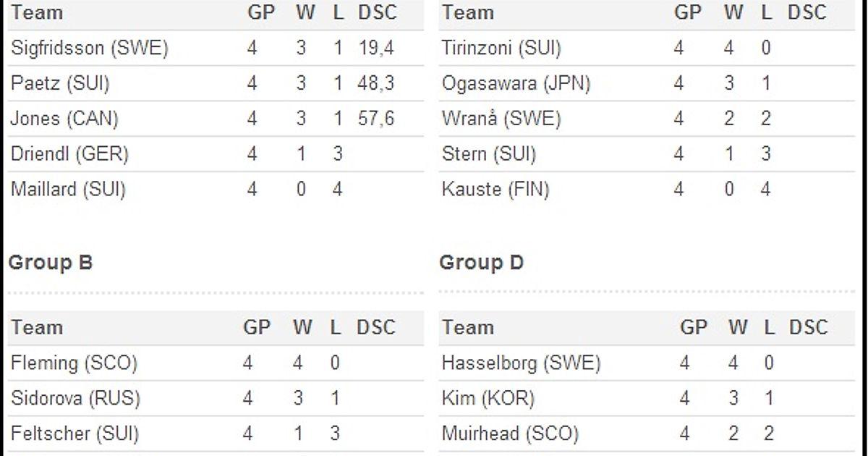Image resolution: width=868 pixels, height=456 pixels.
Task: Click Wranå (SWE) team name
Action: pos(501,119)
